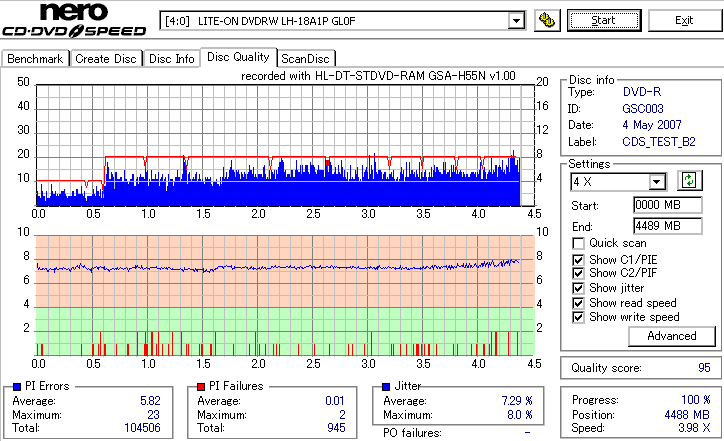
Task: Click the drive options icon beside Start
Action: point(547,21)
